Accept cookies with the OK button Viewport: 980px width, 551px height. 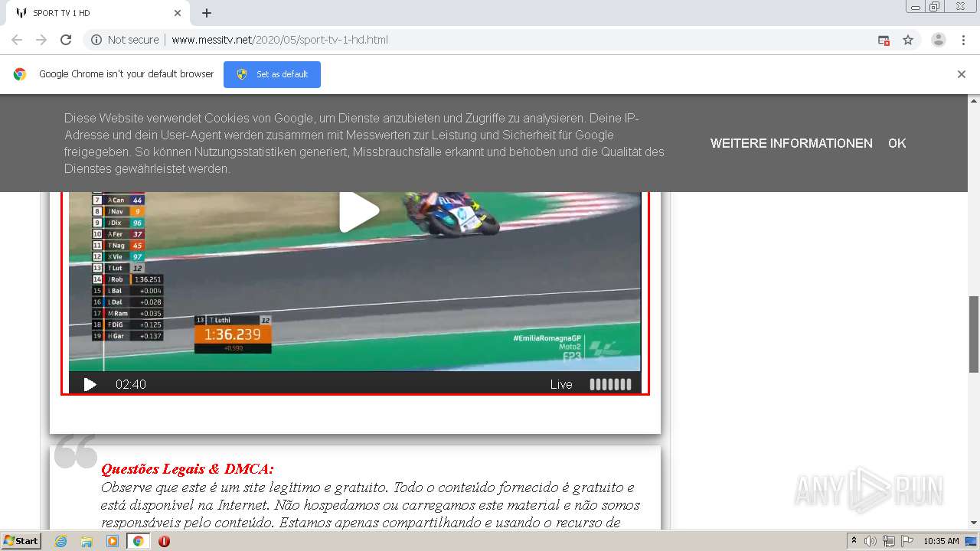pyautogui.click(x=897, y=143)
